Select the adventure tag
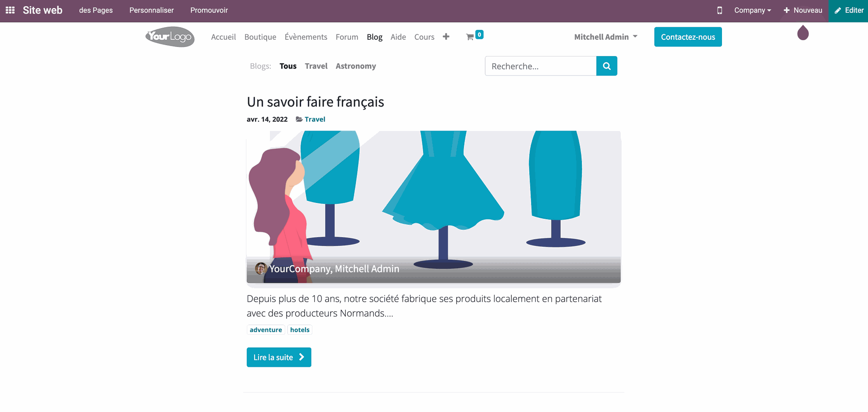Image resolution: width=868 pixels, height=412 pixels. click(265, 329)
